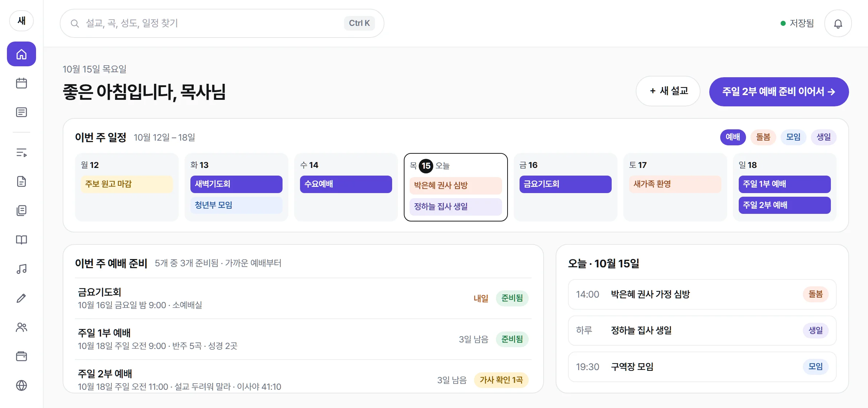Open the people members icon in sidebar

click(21, 327)
